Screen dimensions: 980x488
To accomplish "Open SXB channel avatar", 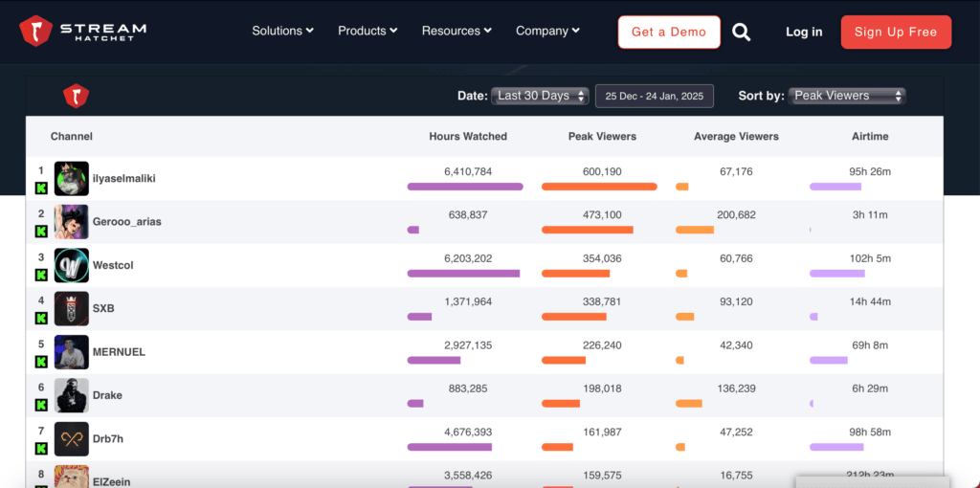I will point(71,309).
